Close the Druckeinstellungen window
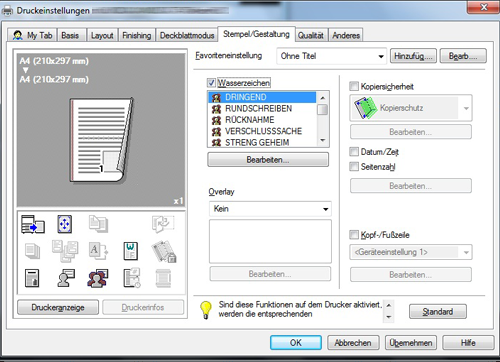 (484, 7)
